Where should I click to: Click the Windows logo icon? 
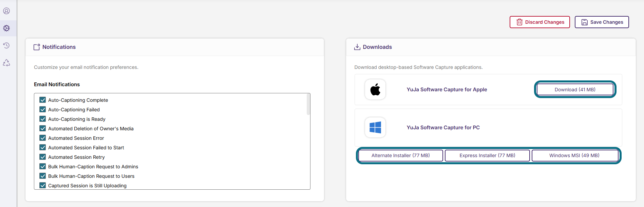point(375,128)
